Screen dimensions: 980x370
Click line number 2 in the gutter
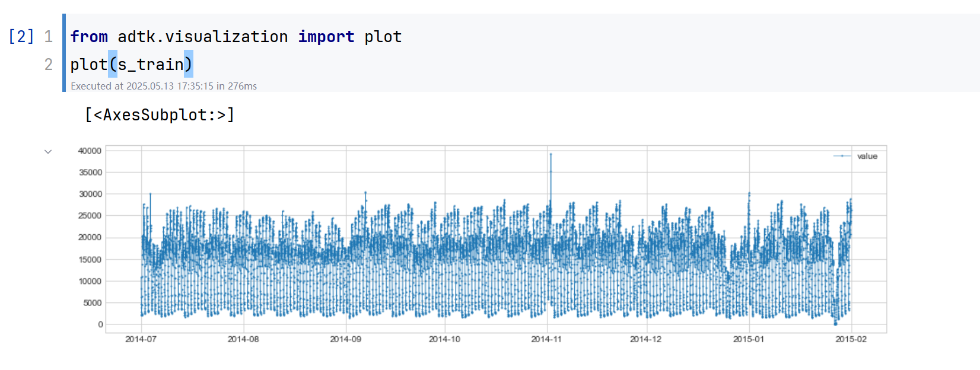tap(49, 64)
